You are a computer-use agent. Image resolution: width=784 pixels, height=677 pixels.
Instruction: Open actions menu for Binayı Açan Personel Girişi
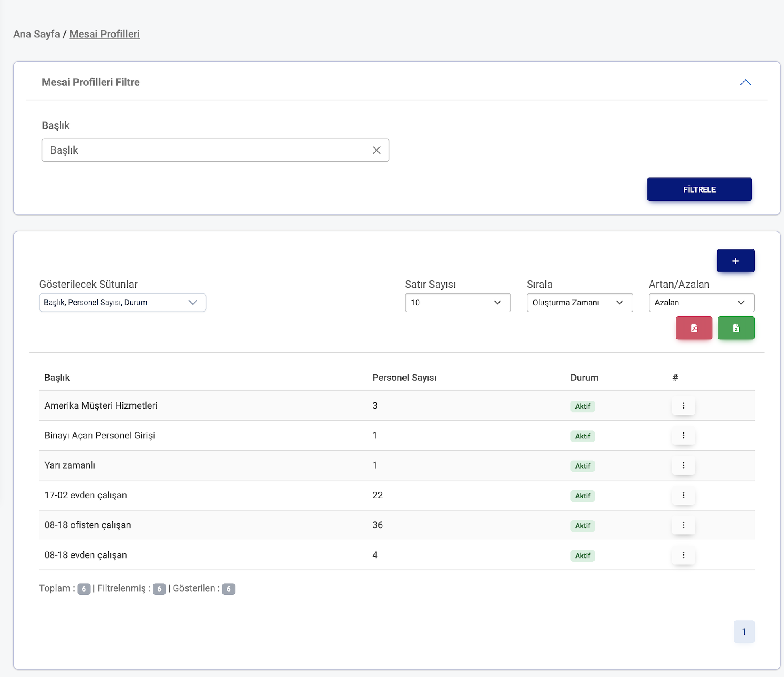[683, 436]
